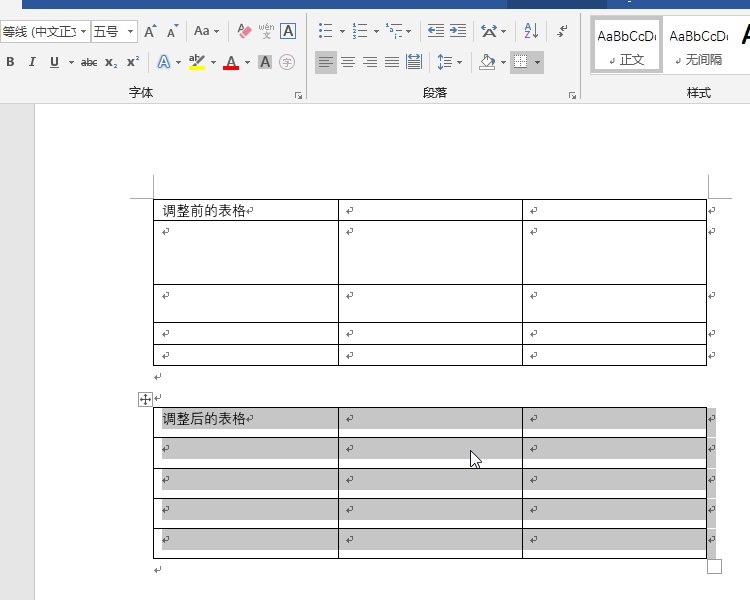Click cell containing 调整前的表格
This screenshot has height=600, width=750.
[246, 210]
